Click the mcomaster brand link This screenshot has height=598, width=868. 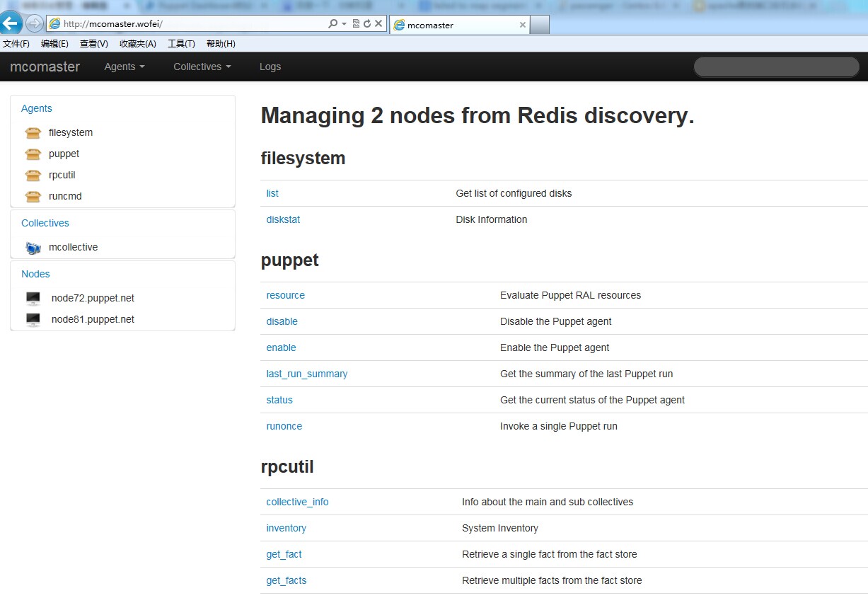coord(45,67)
